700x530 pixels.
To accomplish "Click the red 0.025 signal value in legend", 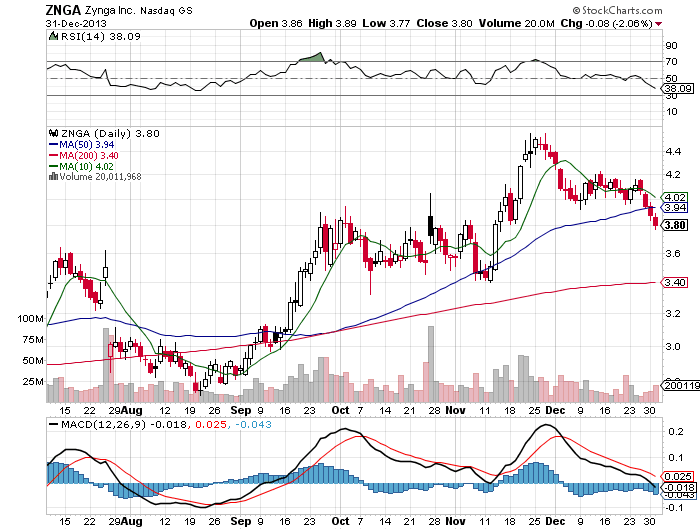I will coord(211,424).
